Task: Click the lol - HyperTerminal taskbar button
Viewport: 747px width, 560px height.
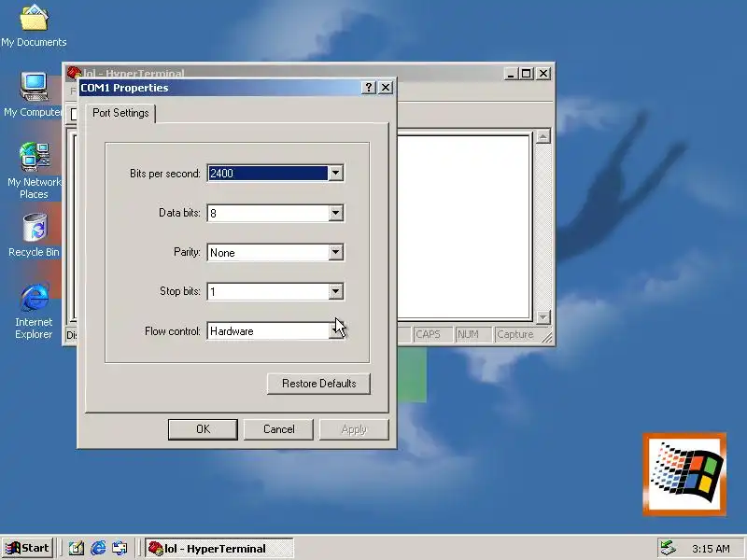Action: coord(219,548)
